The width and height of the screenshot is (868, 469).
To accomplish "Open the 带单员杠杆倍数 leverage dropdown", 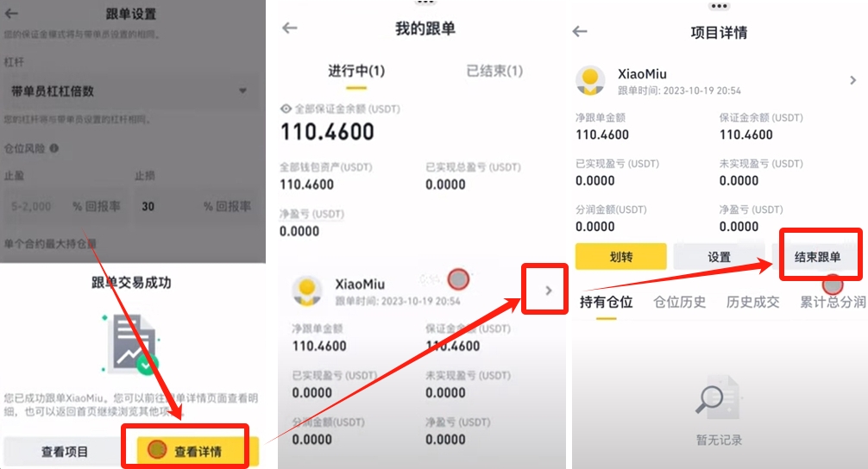I will tap(130, 91).
